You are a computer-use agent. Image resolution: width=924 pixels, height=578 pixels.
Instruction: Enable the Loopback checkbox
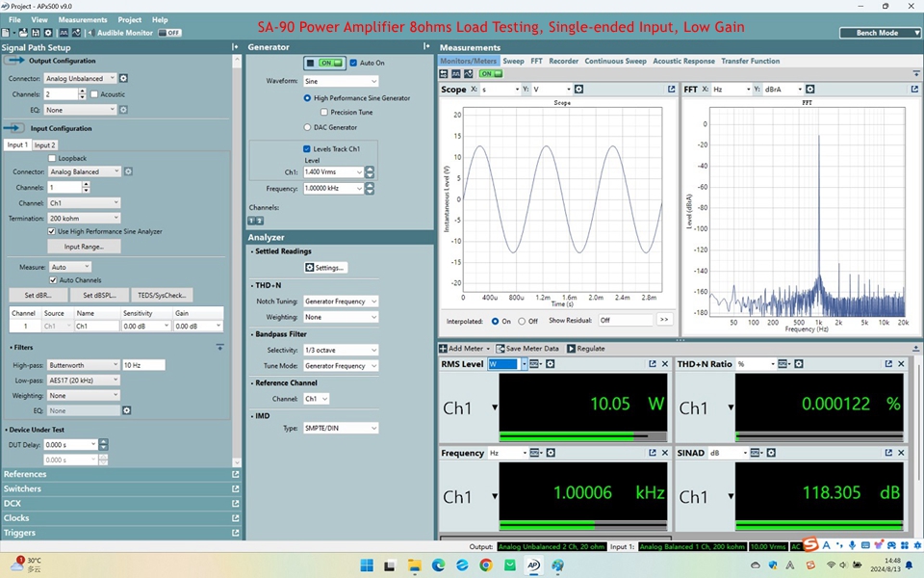click(52, 158)
